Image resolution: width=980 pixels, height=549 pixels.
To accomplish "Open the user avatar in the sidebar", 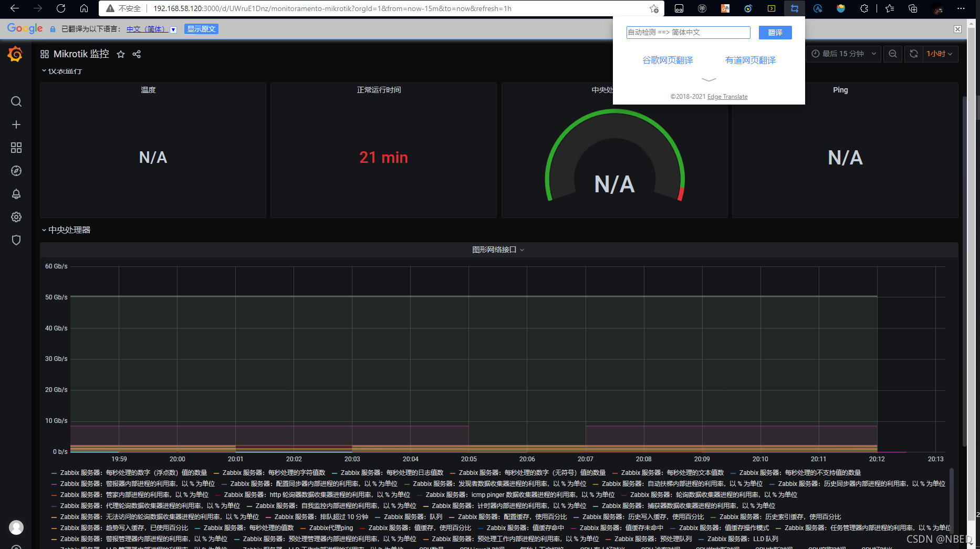I will [16, 527].
